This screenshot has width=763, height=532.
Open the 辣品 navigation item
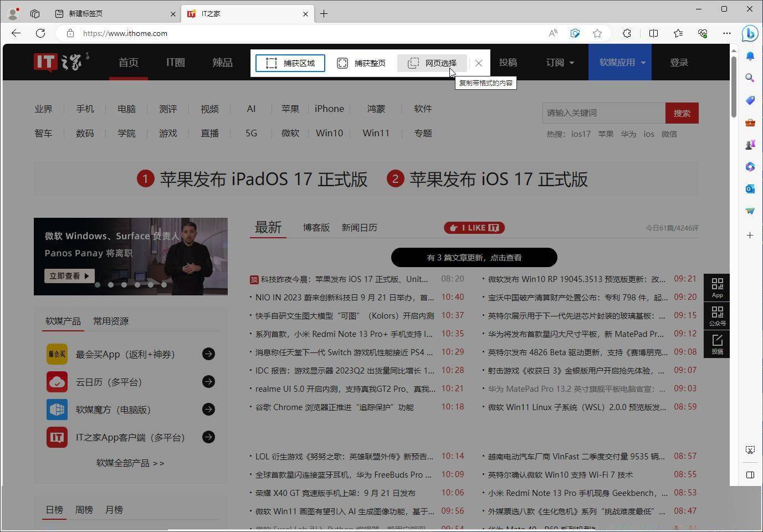point(222,63)
